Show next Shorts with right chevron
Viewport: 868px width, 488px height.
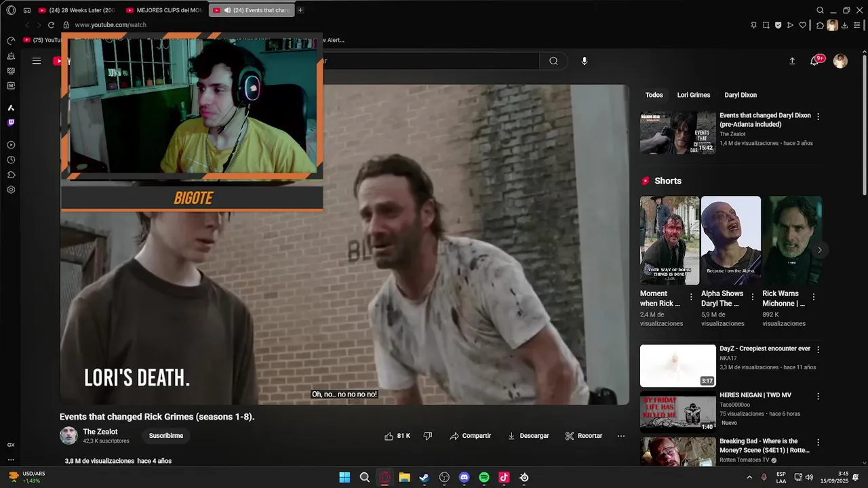(819, 249)
